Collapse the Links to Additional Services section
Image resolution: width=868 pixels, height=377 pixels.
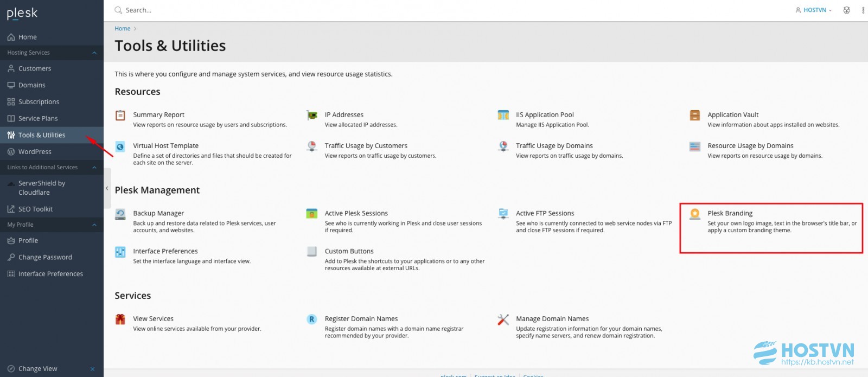(94, 167)
